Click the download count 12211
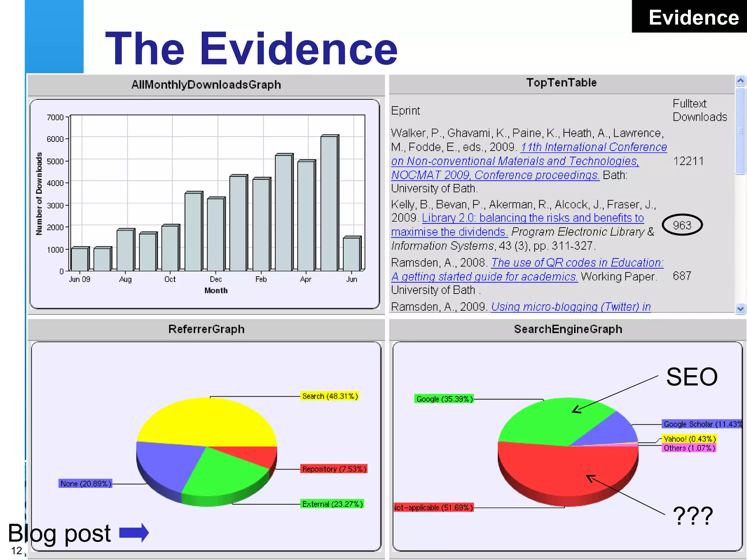This screenshot has height=560, width=747. click(688, 161)
